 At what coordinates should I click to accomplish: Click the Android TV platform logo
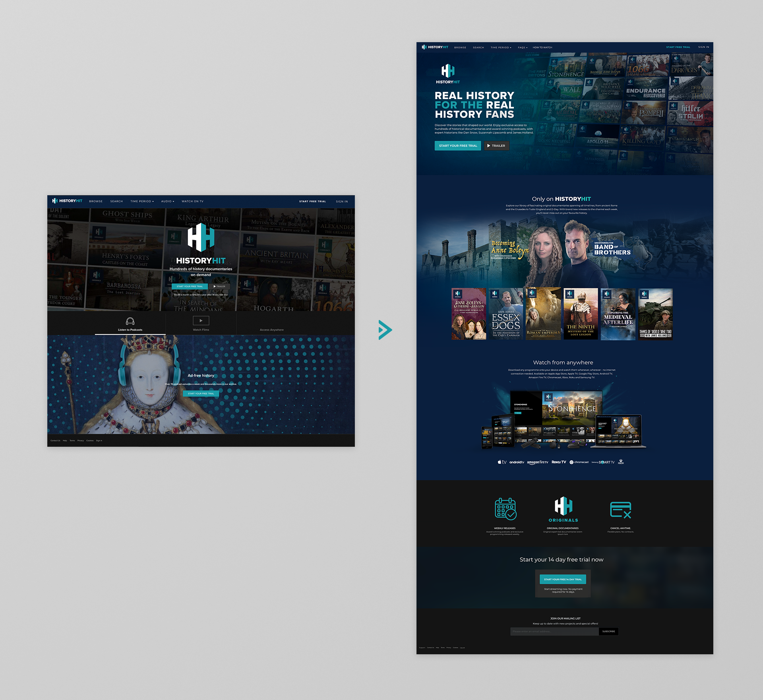(517, 462)
